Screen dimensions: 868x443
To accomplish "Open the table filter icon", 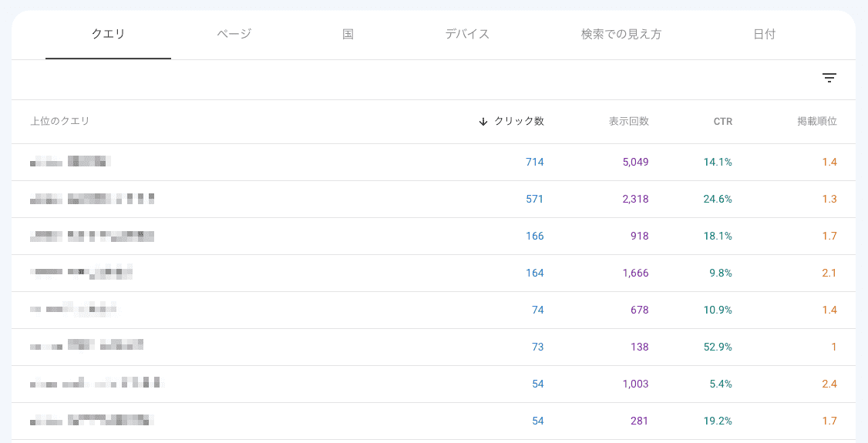I will pyautogui.click(x=829, y=78).
